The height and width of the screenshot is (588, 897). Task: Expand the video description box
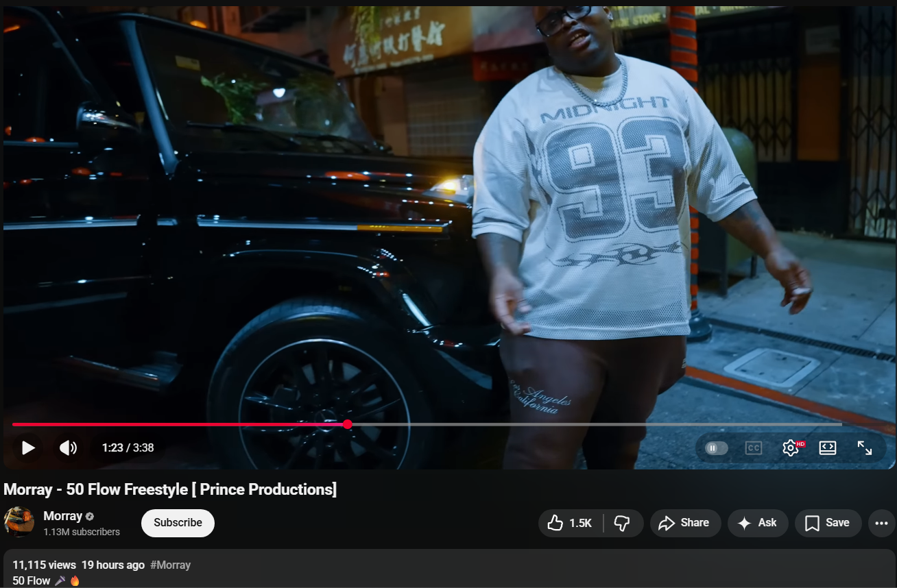coord(446,572)
